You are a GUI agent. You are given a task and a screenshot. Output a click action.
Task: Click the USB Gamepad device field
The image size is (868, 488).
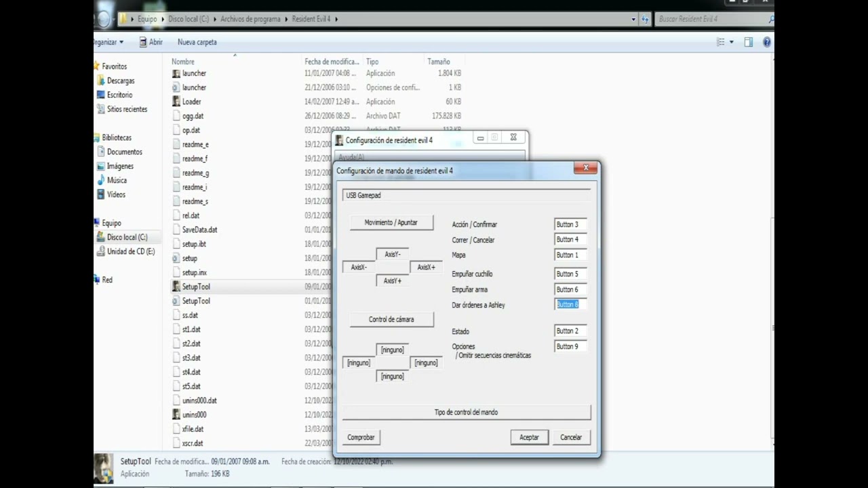pos(467,195)
